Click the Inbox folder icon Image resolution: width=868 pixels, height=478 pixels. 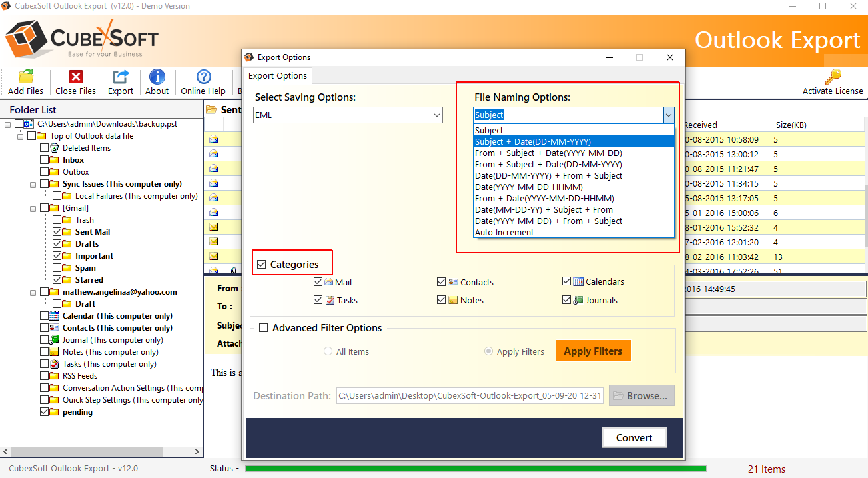tap(55, 160)
